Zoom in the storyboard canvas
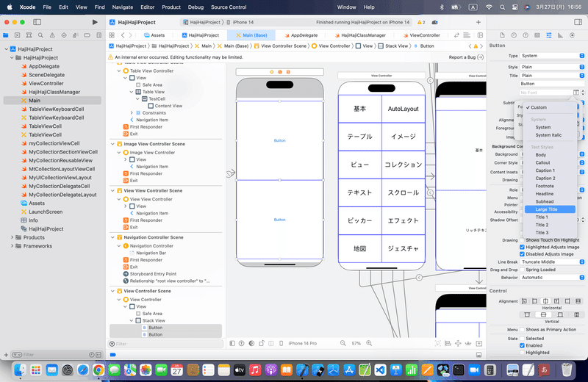588x382 pixels. 369,343
